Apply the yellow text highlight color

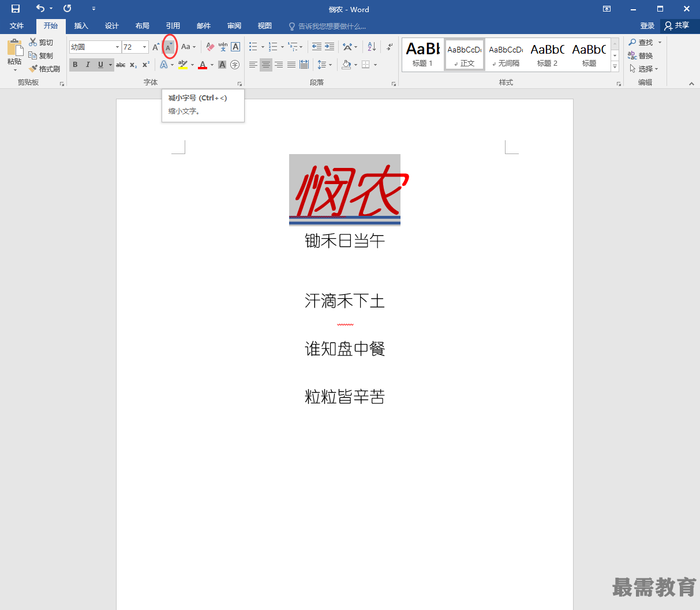pyautogui.click(x=183, y=65)
